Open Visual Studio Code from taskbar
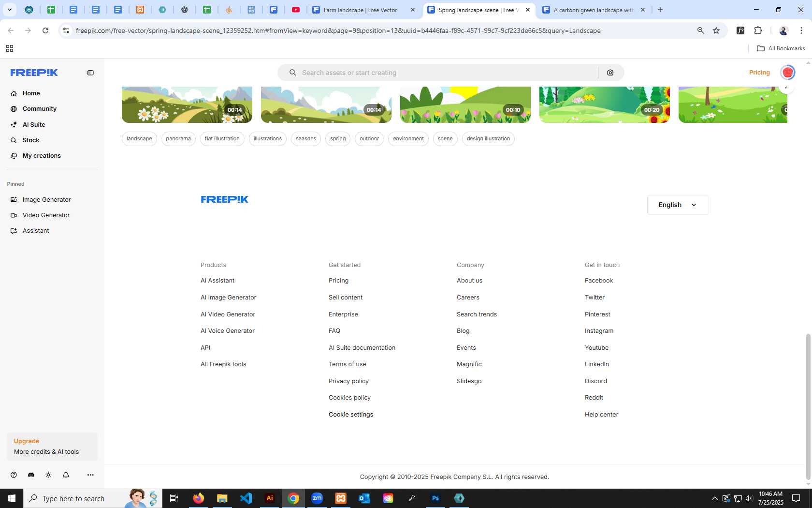Viewport: 812px width, 508px height. pyautogui.click(x=246, y=498)
